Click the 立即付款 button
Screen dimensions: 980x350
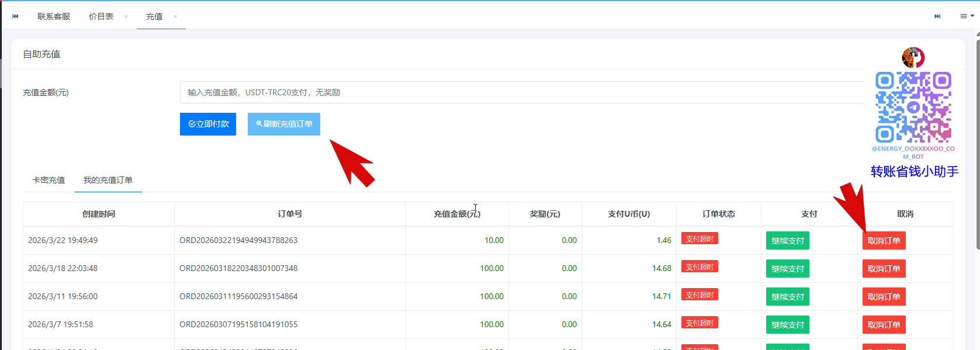208,124
